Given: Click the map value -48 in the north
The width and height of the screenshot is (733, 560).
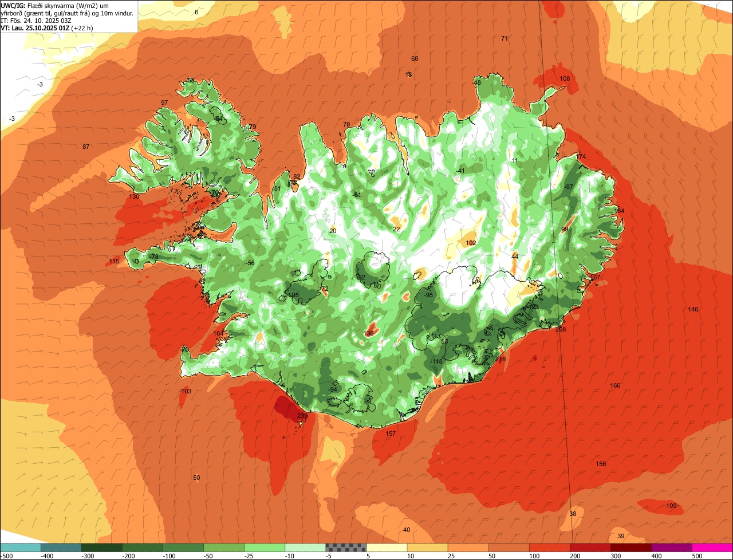Looking at the screenshot, I should pyautogui.click(x=476, y=83).
